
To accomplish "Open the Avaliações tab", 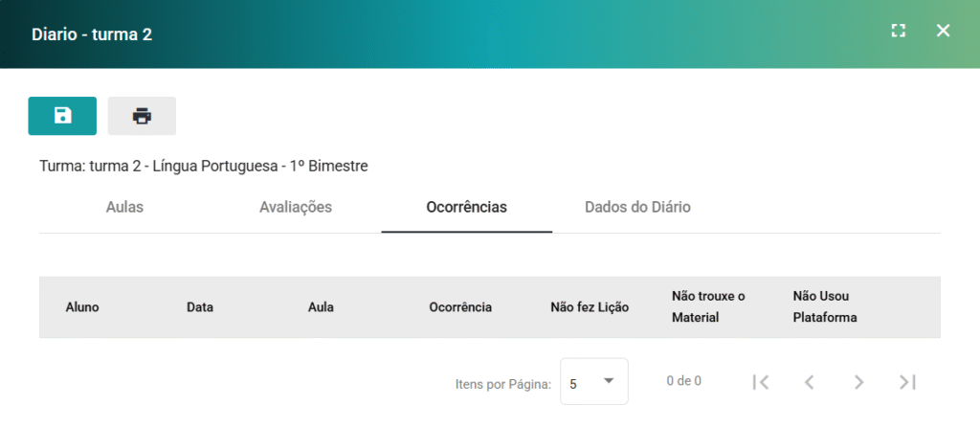I will (296, 207).
